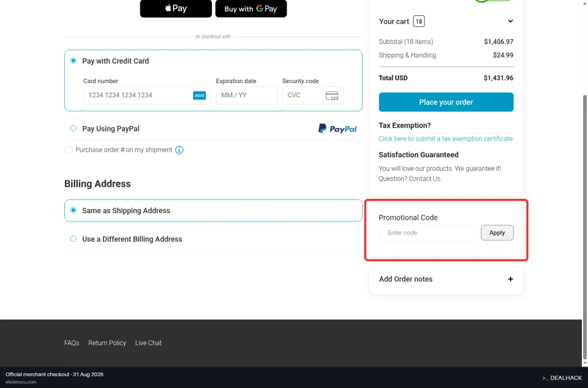
Task: Focus the Expiration date field
Action: (247, 95)
